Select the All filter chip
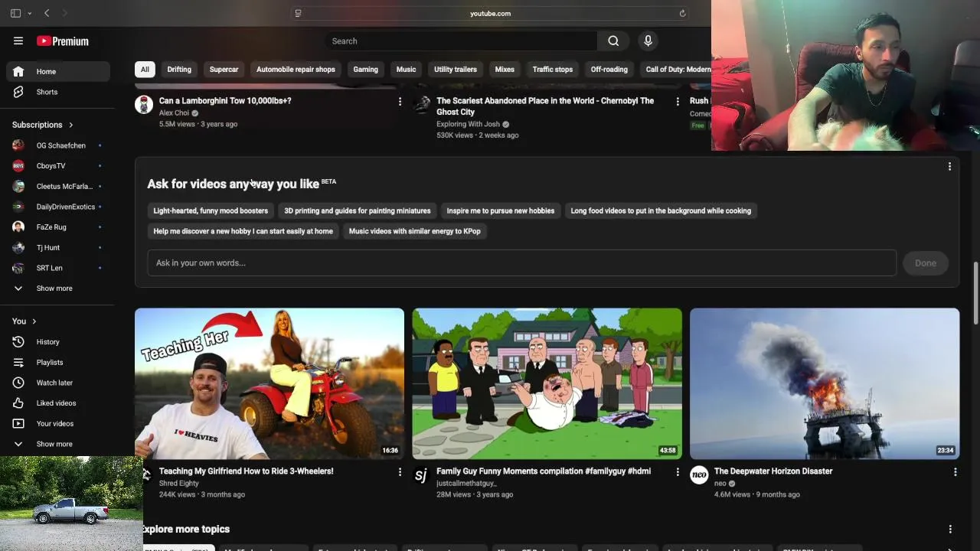The height and width of the screenshot is (551, 980). point(145,70)
